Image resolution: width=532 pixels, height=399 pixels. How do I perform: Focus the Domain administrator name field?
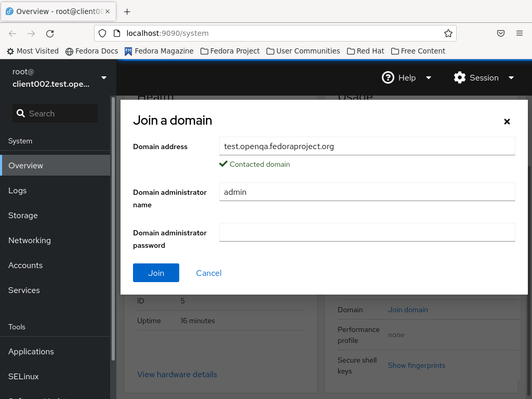367,192
